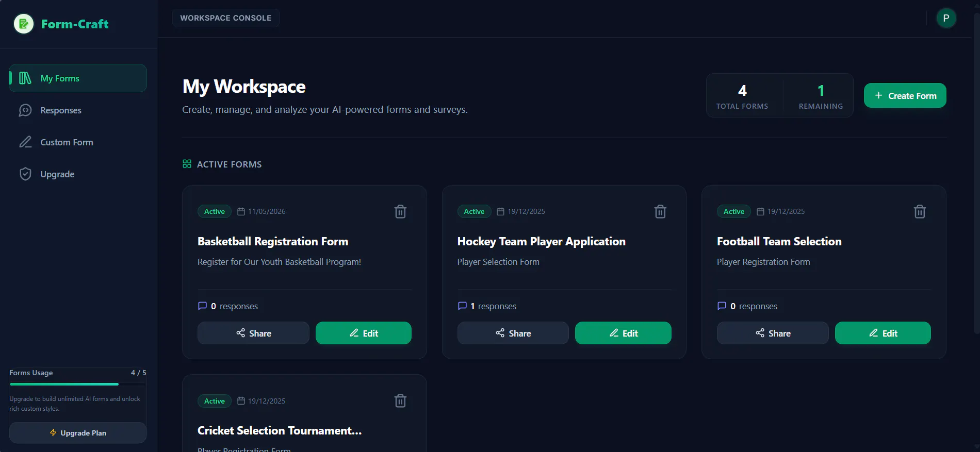Click the calendar icon on Cricket card
980x452 pixels.
coord(241,401)
